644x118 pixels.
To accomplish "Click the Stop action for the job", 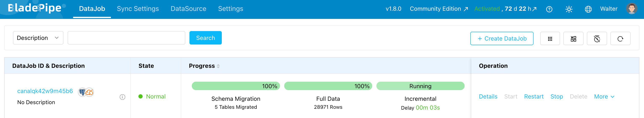I will click(556, 97).
